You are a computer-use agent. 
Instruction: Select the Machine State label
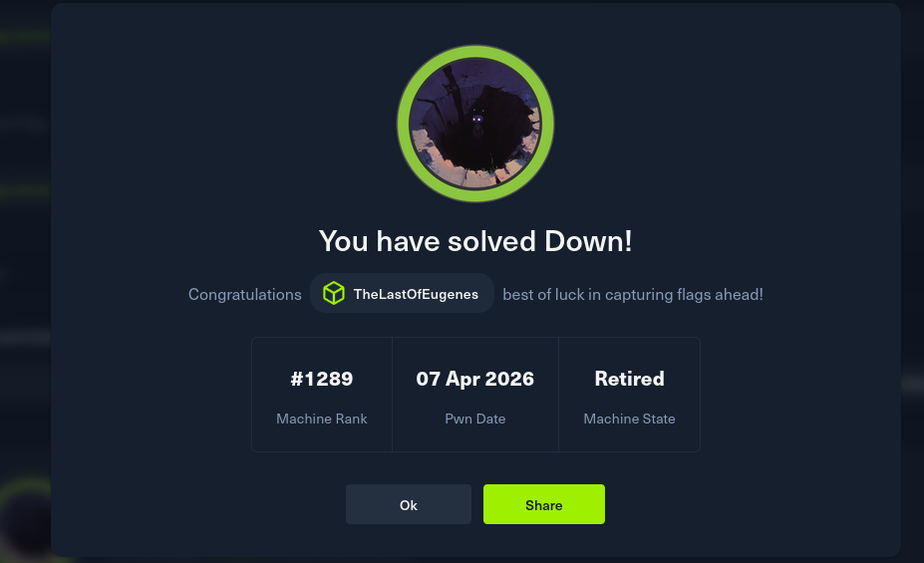tap(629, 419)
